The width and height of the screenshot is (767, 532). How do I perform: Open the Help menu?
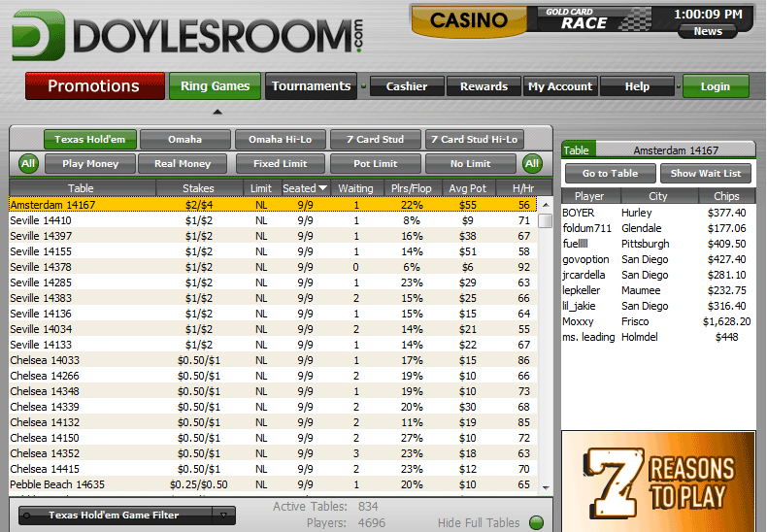(x=637, y=86)
